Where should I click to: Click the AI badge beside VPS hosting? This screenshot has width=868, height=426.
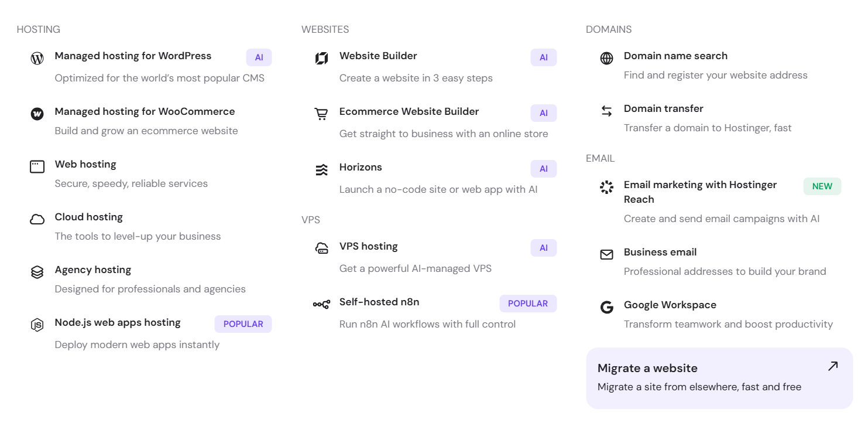pos(543,248)
